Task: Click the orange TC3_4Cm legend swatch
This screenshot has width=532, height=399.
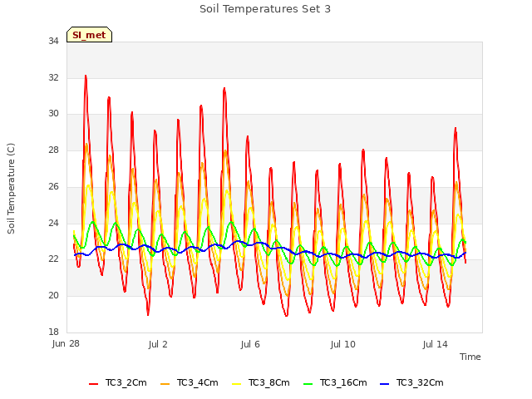Action: [x=165, y=384]
